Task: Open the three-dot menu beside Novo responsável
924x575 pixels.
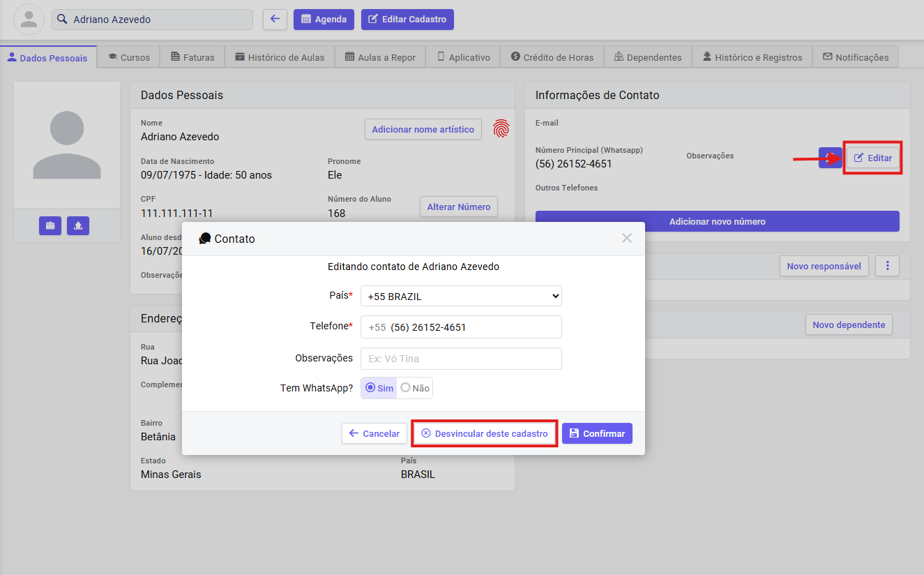Action: coord(887,266)
